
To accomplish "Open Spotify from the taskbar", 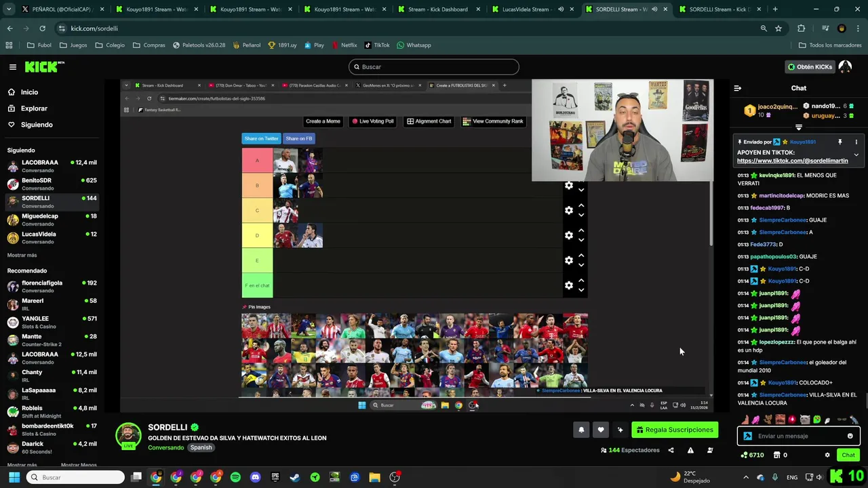I will (235, 477).
